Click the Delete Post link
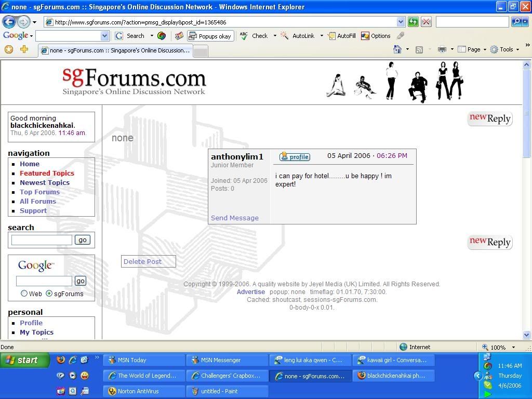 point(142,261)
